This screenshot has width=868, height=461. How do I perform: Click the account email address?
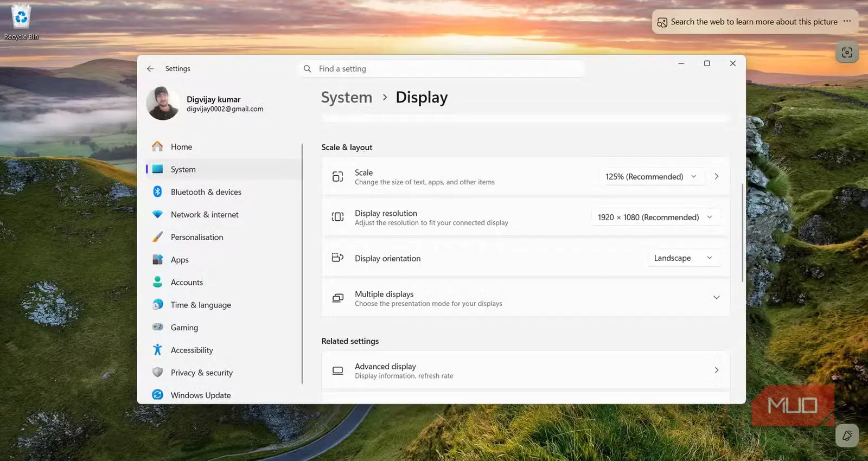click(225, 109)
